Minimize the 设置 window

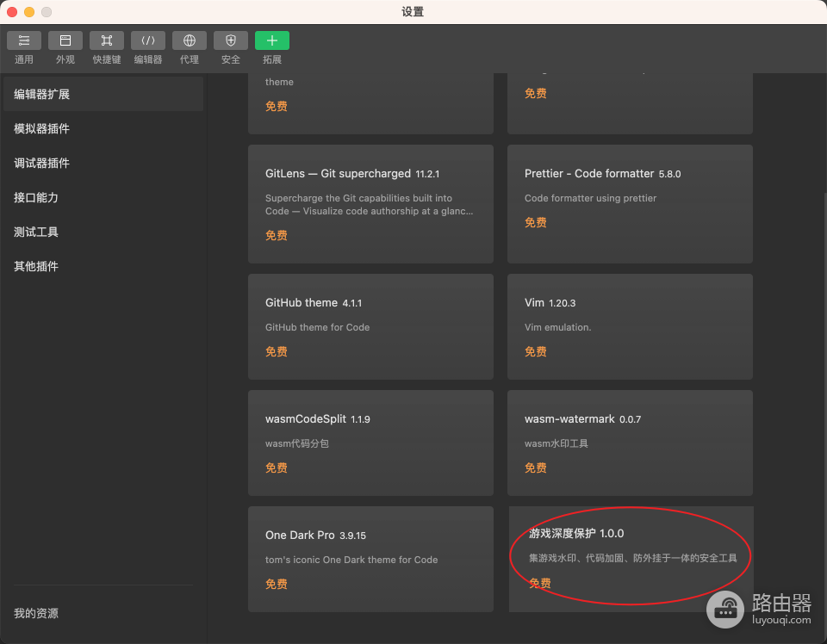pyautogui.click(x=29, y=11)
